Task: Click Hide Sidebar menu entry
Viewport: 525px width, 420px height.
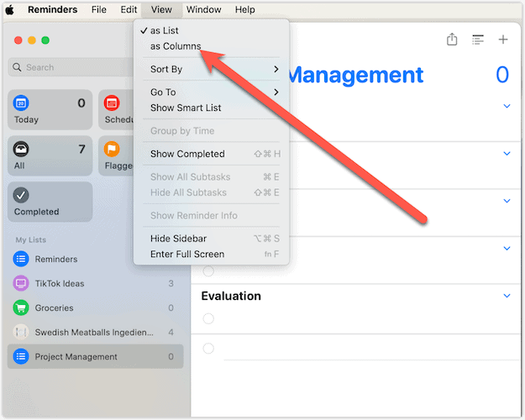Action: pos(178,239)
